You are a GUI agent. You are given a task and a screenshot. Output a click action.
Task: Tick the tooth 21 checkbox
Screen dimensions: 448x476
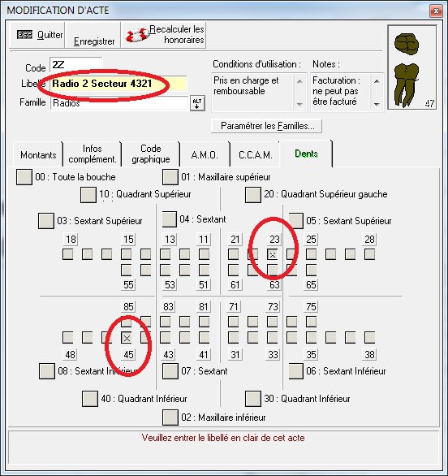coord(233,254)
